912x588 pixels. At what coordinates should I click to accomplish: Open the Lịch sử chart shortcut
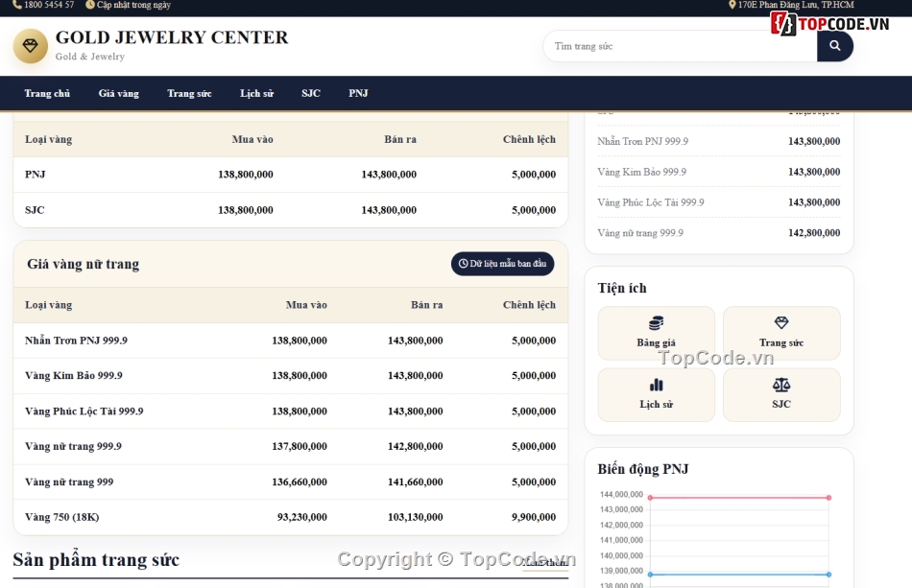pos(656,394)
